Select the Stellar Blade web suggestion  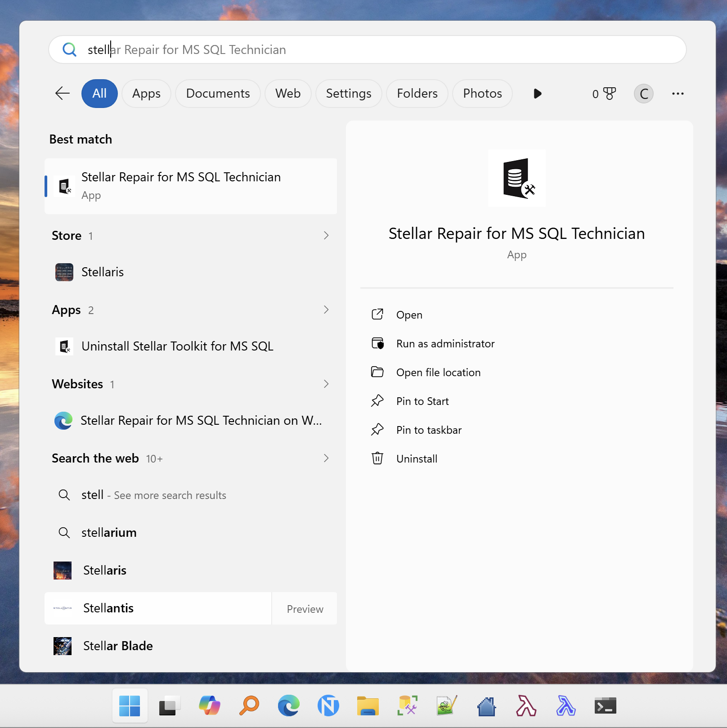pyautogui.click(x=191, y=646)
